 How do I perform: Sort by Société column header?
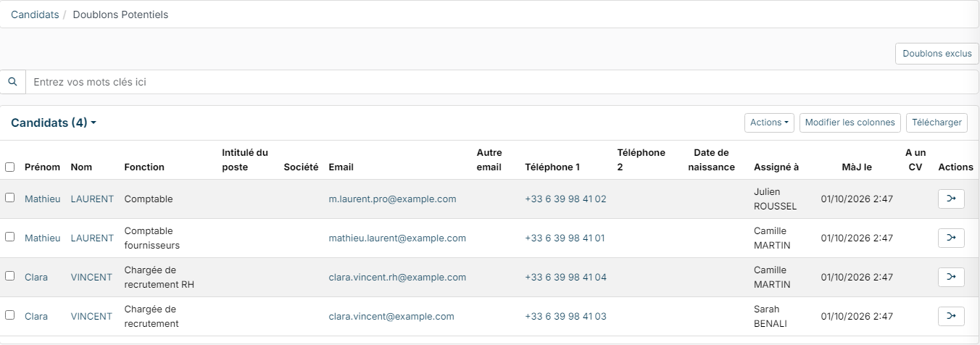(301, 167)
